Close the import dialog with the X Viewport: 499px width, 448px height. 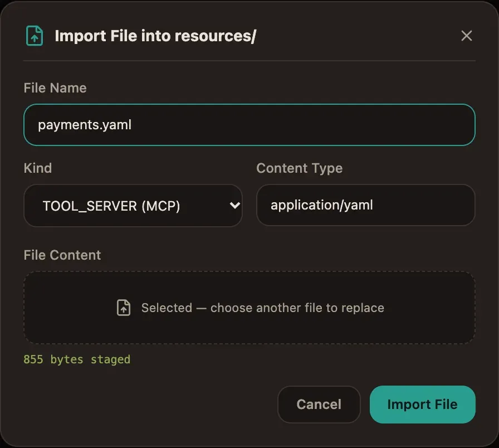466,36
